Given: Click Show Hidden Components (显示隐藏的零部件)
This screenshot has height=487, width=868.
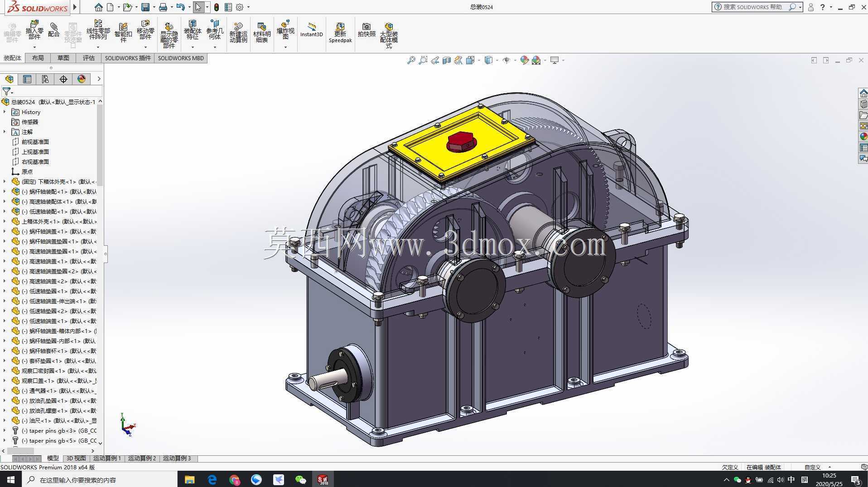Looking at the screenshot, I should click(x=169, y=35).
